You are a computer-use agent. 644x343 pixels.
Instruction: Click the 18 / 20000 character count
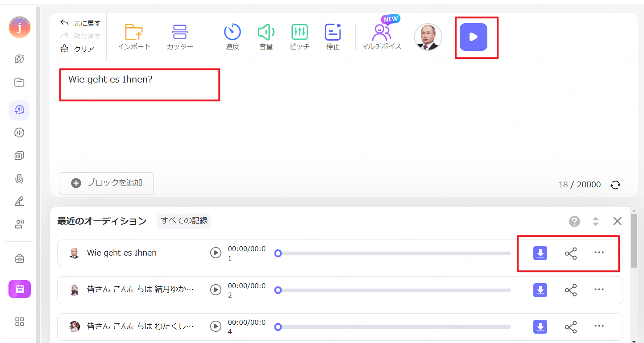pos(579,185)
